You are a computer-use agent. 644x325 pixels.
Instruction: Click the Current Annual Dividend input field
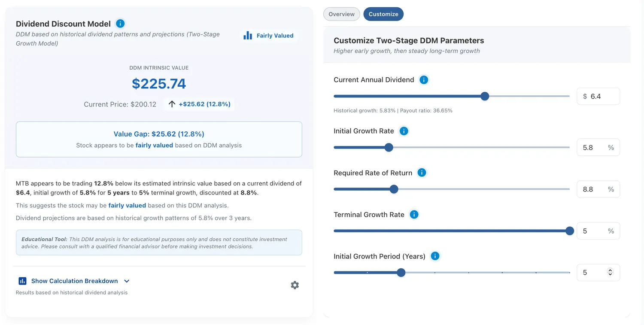tap(598, 96)
